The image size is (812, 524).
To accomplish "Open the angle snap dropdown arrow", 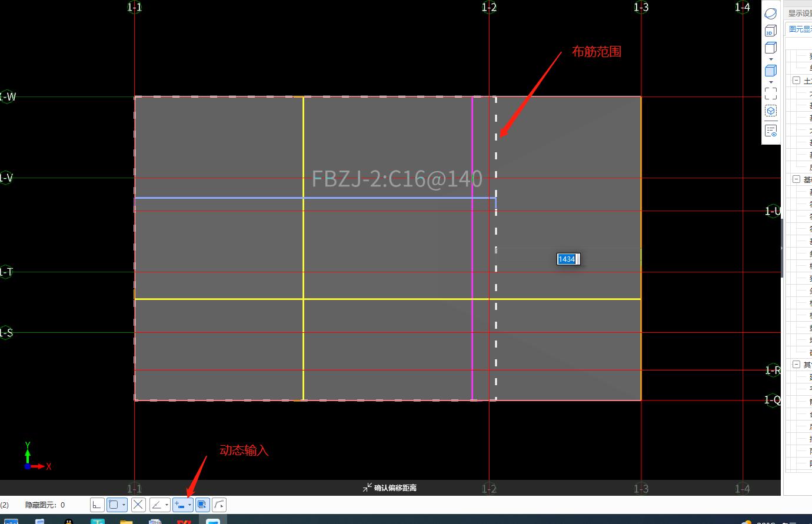I will click(x=167, y=505).
